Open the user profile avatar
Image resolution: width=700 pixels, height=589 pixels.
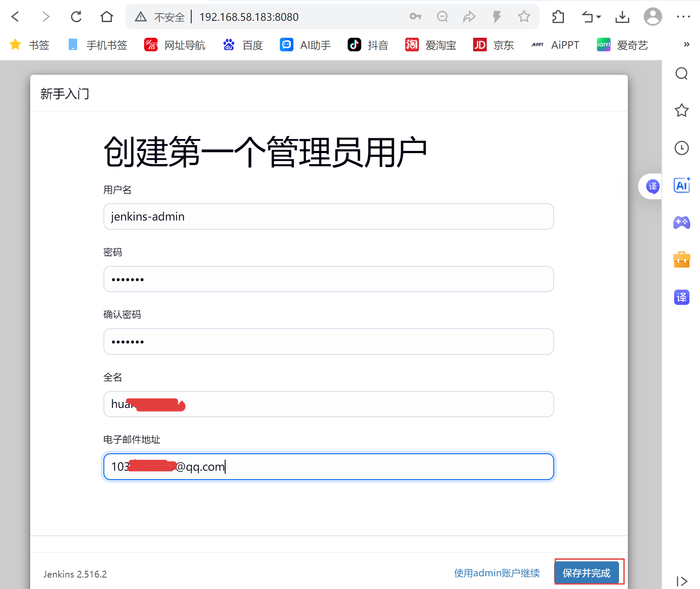pyautogui.click(x=653, y=17)
